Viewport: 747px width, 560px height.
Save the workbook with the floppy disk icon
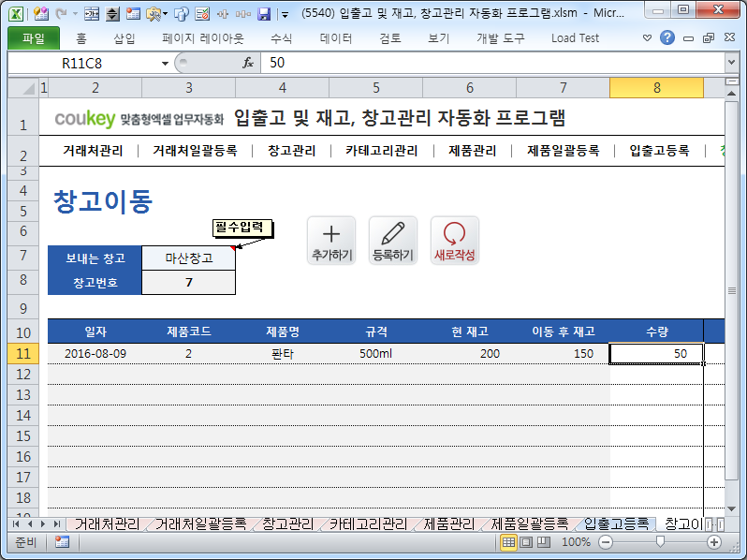coord(264,14)
